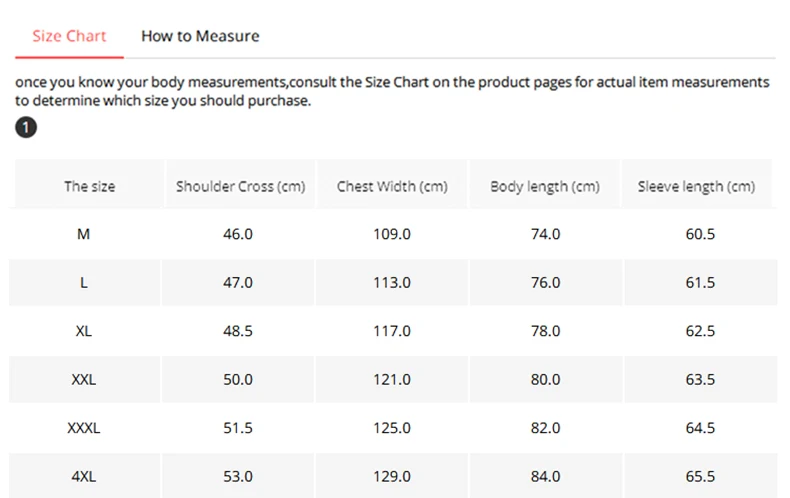Click the 48.5 shoulder cross cell
This screenshot has height=498, width=790.
coord(238,331)
